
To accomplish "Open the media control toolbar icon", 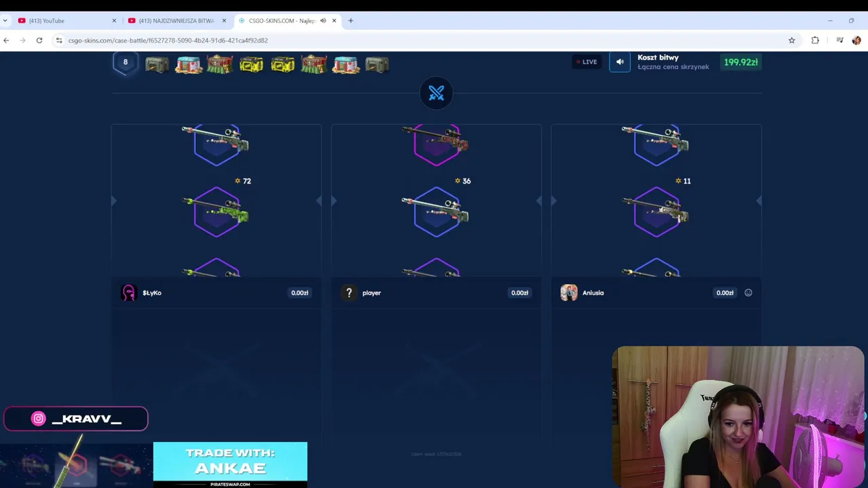I will [x=840, y=41].
